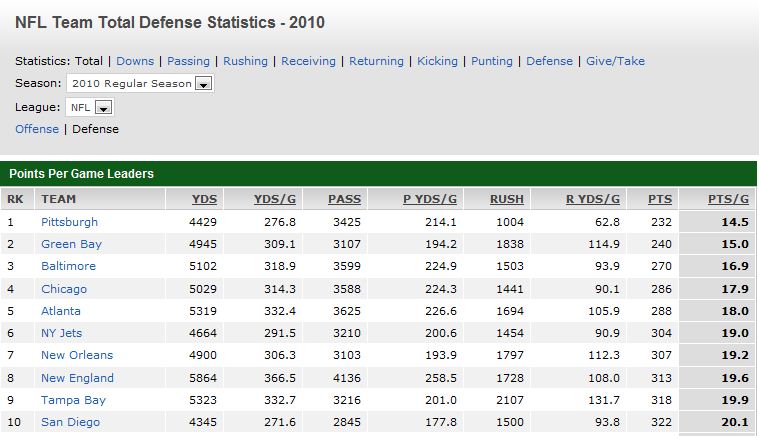759x436 pixels.
Task: Sort table by PTS column
Action: [660, 199]
